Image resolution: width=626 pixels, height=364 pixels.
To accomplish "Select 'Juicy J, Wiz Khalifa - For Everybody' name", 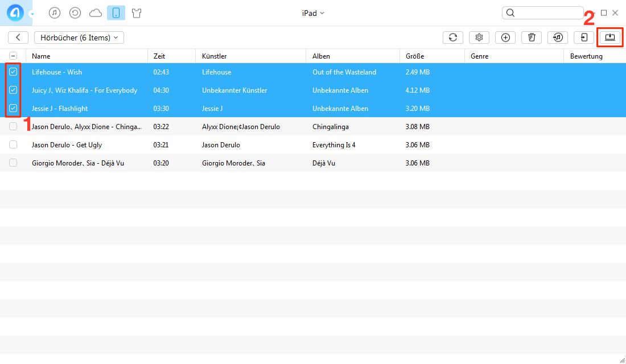I will 85,90.
